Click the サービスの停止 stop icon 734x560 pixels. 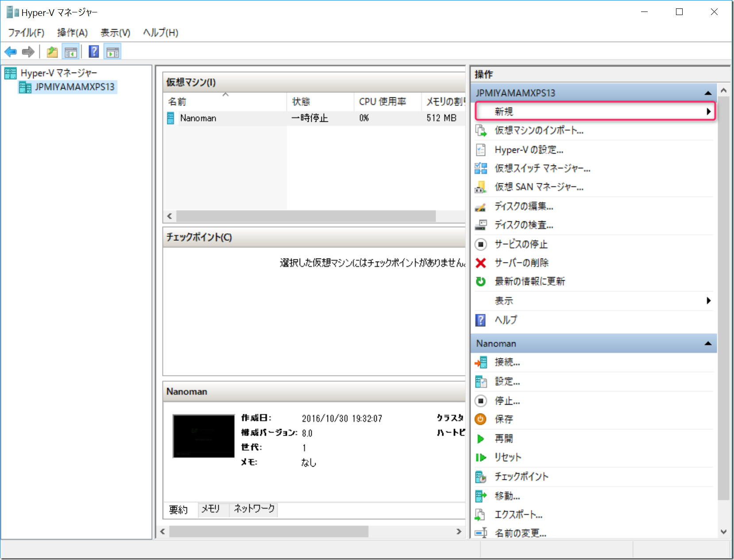tap(481, 244)
